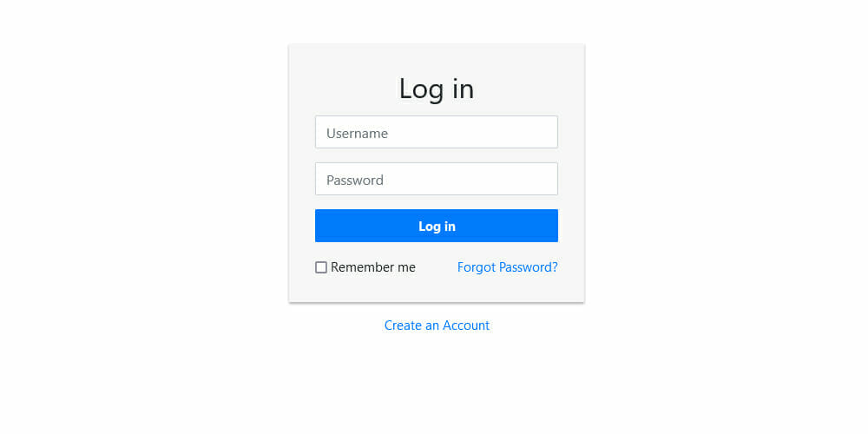Follow the Create an Account link
The width and height of the screenshot is (868, 434).
437,325
